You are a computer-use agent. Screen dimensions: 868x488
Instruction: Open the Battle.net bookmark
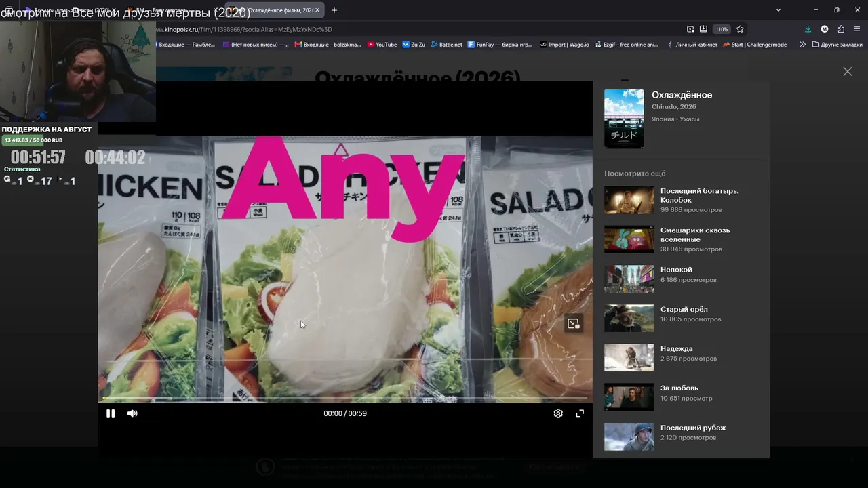tap(446, 45)
